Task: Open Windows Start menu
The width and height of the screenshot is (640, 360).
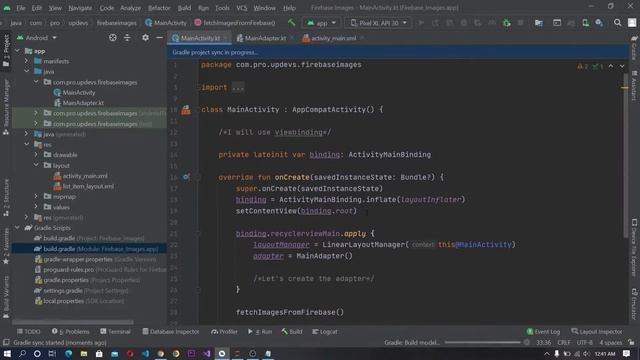Action: (7, 353)
